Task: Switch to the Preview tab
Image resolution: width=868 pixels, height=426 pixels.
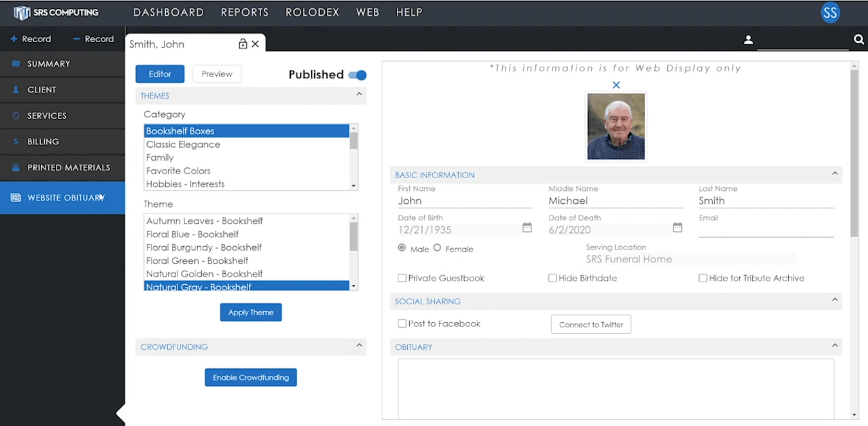Action: [x=217, y=74]
